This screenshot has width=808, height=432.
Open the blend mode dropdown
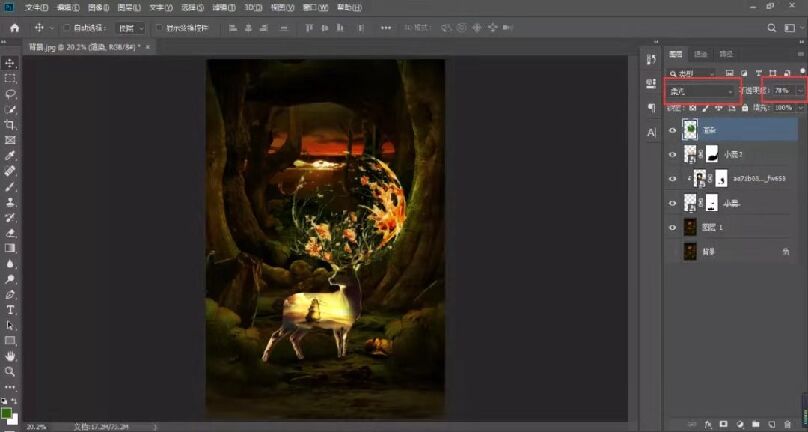coord(702,91)
